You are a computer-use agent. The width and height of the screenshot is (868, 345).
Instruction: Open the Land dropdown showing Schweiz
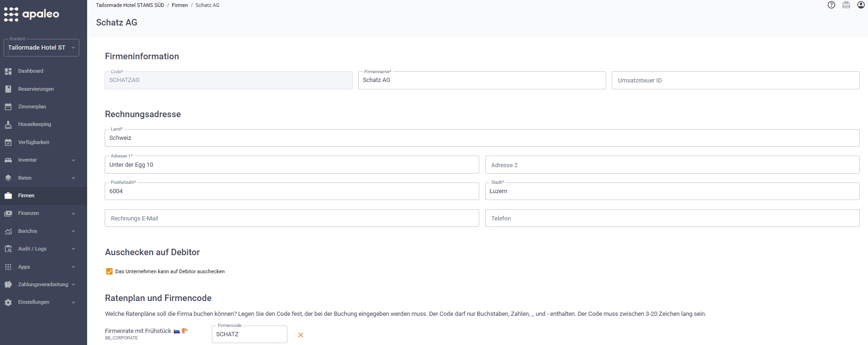[x=482, y=138]
